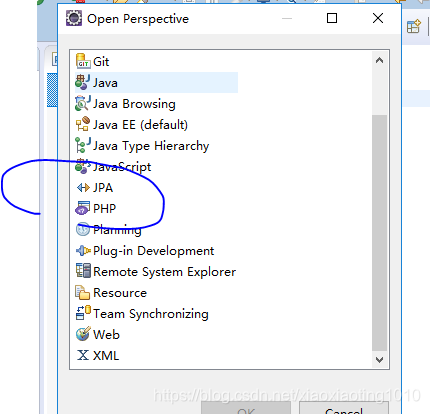
Task: Select the JPA perspective entry
Action: 103,188
